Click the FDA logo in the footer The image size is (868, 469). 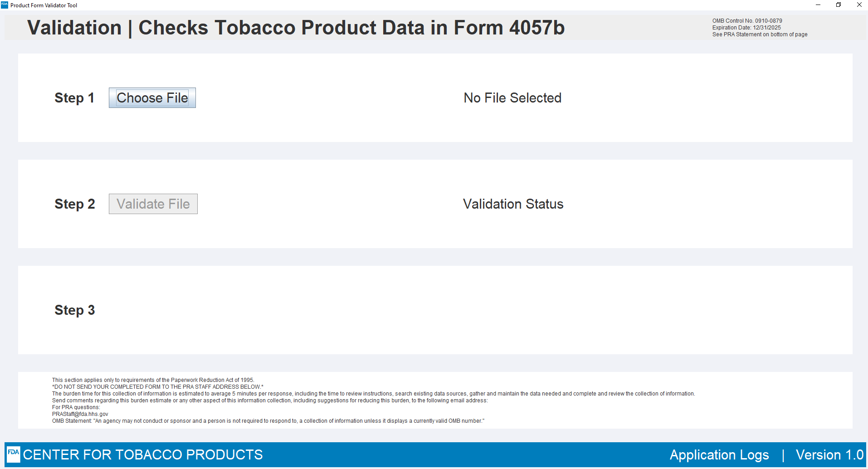pos(14,454)
